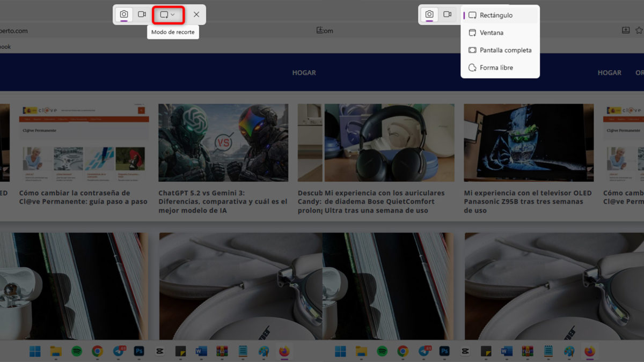Open Spotify in the left-hand taskbar copy
Screen dimensions: 644x362
tap(77, 351)
